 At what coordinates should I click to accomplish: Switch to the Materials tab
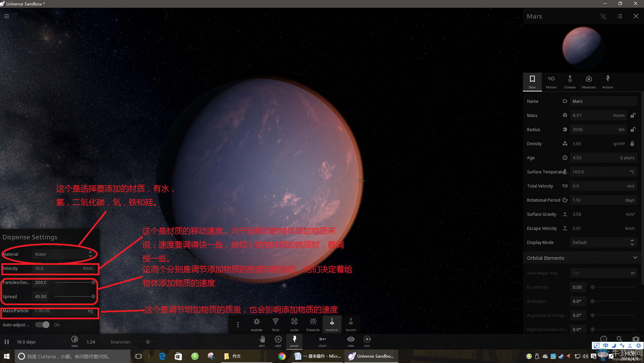point(589,82)
